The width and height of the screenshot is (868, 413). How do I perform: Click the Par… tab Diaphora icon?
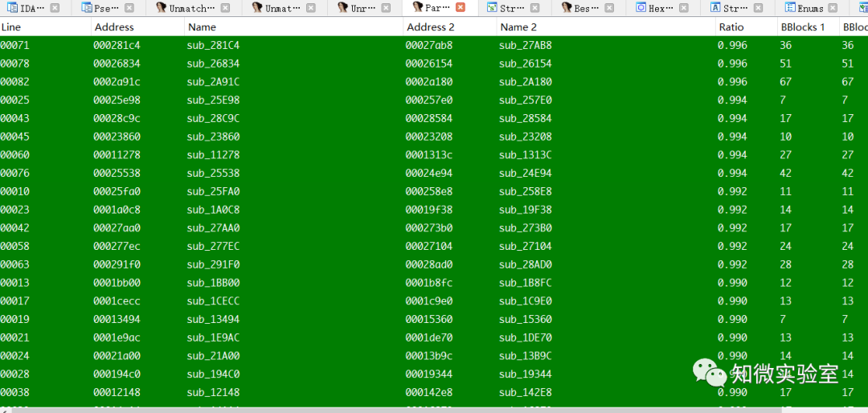[x=419, y=8]
